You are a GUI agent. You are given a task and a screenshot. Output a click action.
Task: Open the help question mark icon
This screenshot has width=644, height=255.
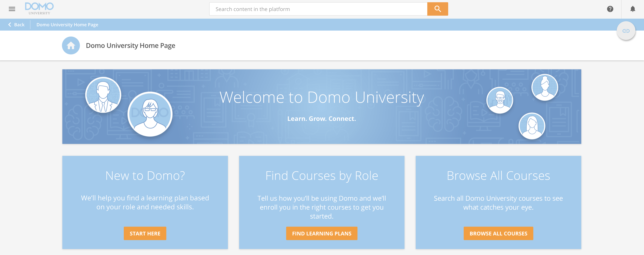[610, 9]
